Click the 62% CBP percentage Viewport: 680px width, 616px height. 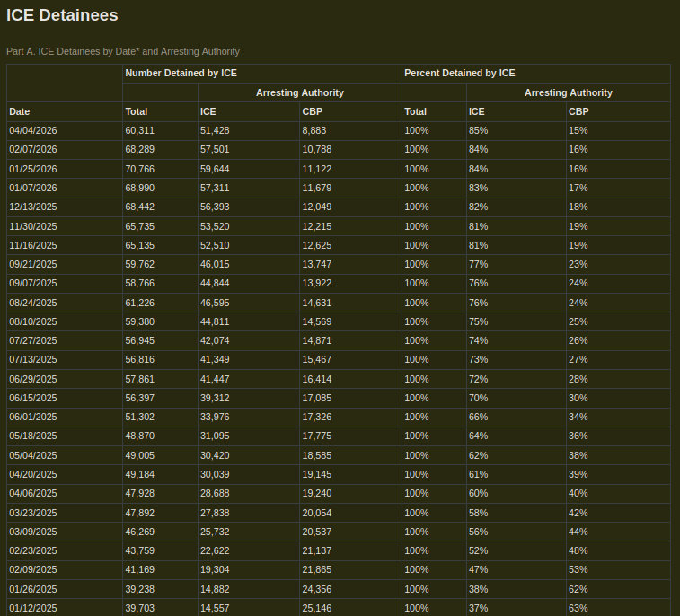tap(578, 590)
